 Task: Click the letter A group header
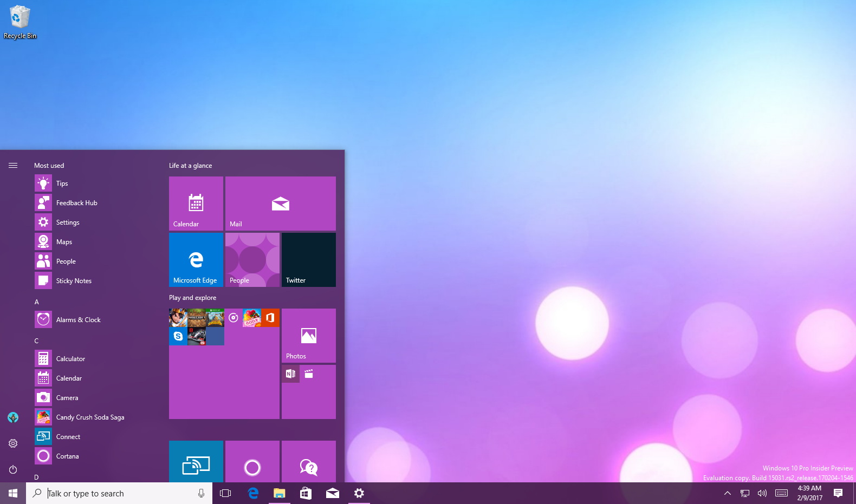tap(37, 302)
